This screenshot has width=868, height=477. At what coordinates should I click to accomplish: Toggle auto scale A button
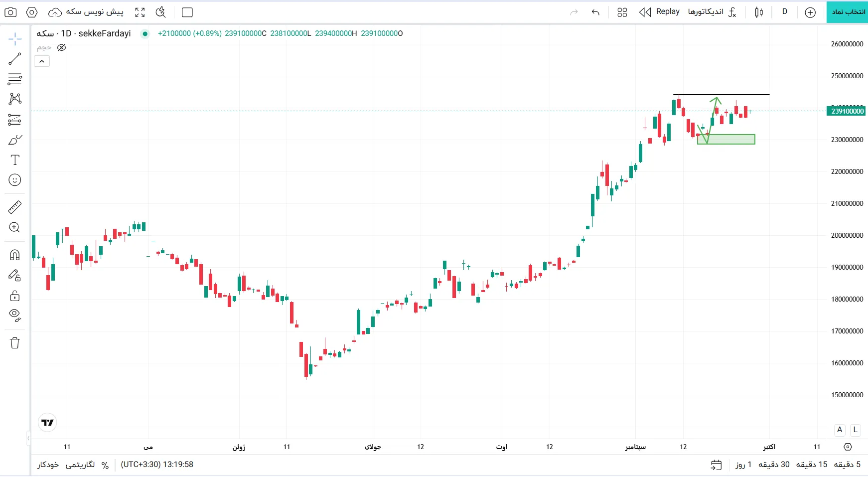click(x=840, y=430)
